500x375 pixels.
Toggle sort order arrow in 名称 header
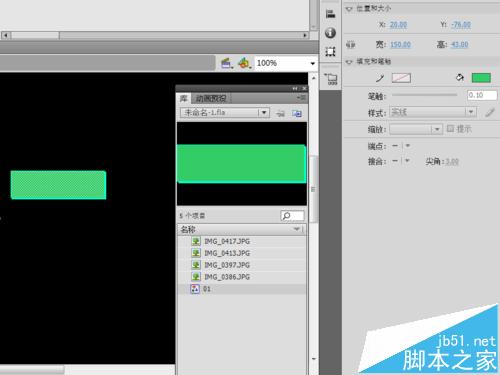tap(296, 229)
